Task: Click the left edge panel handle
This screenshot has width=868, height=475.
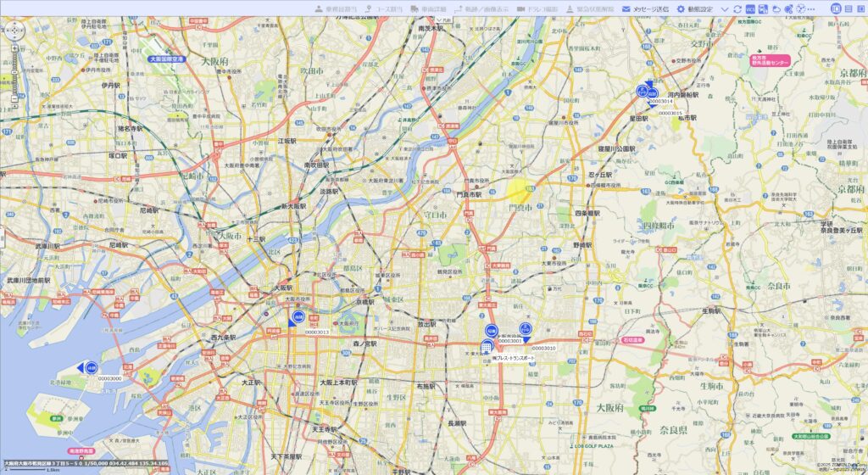Action: (x=2, y=237)
